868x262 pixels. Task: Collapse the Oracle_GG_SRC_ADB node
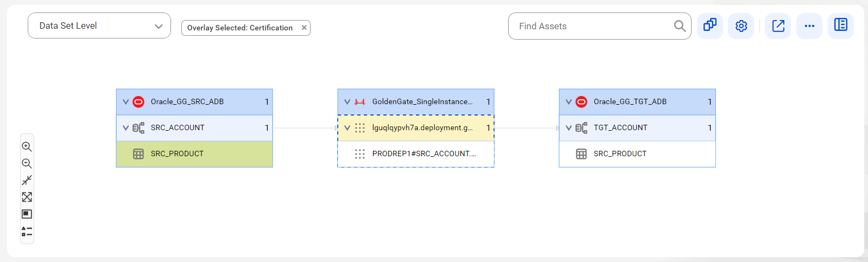pos(125,102)
